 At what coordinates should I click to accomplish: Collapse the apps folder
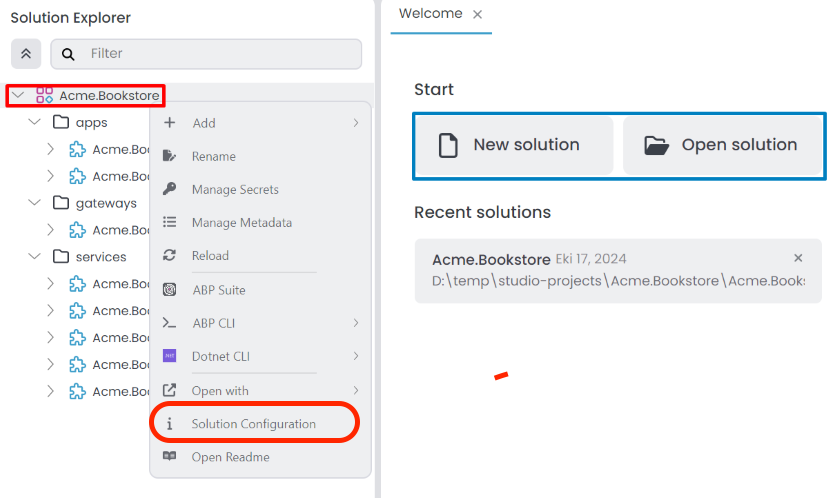tap(35, 123)
